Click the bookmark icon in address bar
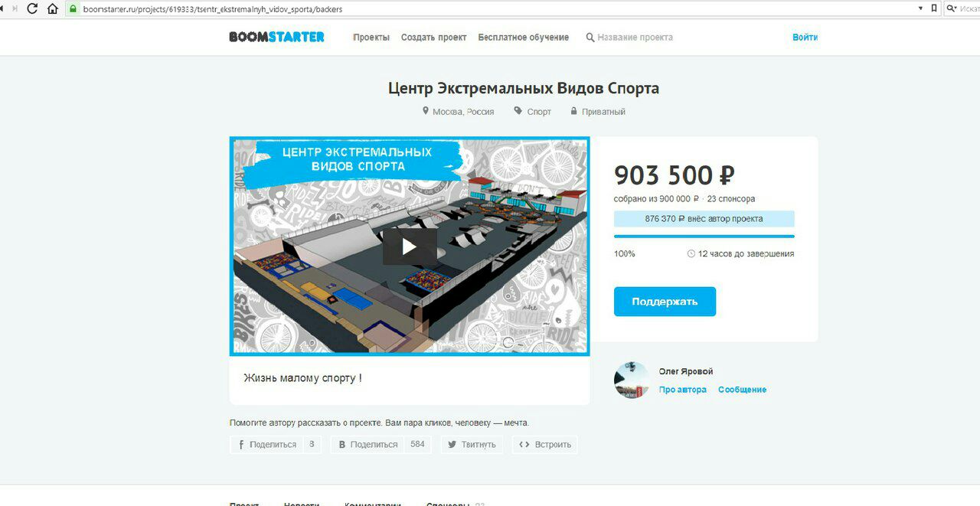Screen dimensions: 980x506 tap(934, 8)
